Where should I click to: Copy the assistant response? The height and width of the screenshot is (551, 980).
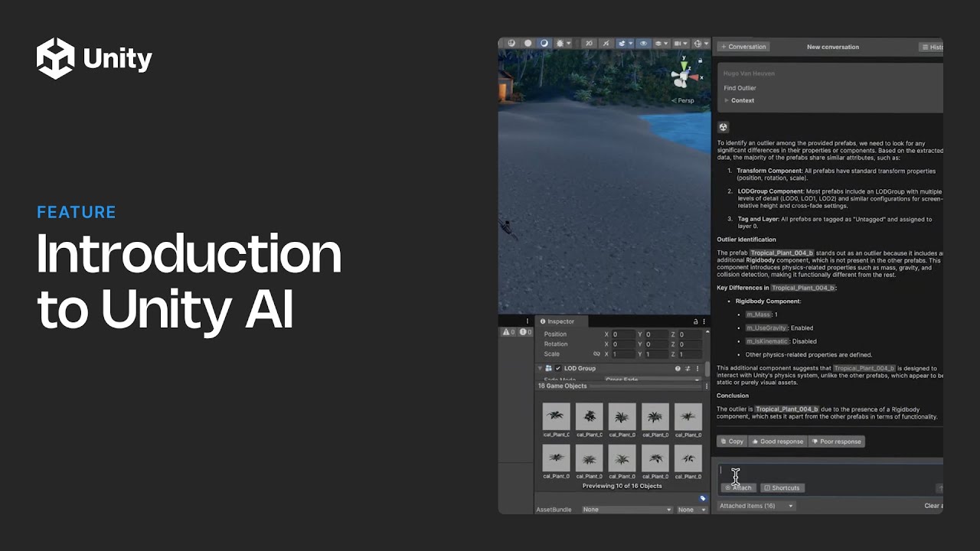(731, 442)
